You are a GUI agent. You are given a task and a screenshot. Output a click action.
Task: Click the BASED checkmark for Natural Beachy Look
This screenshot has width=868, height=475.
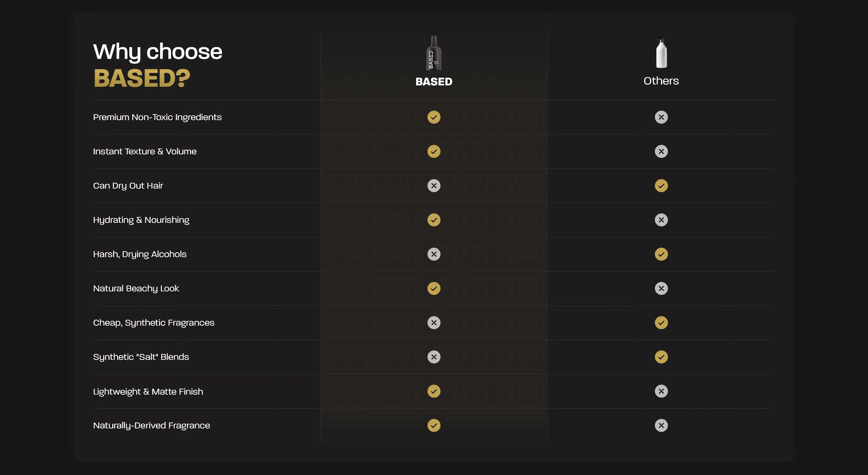coord(434,288)
